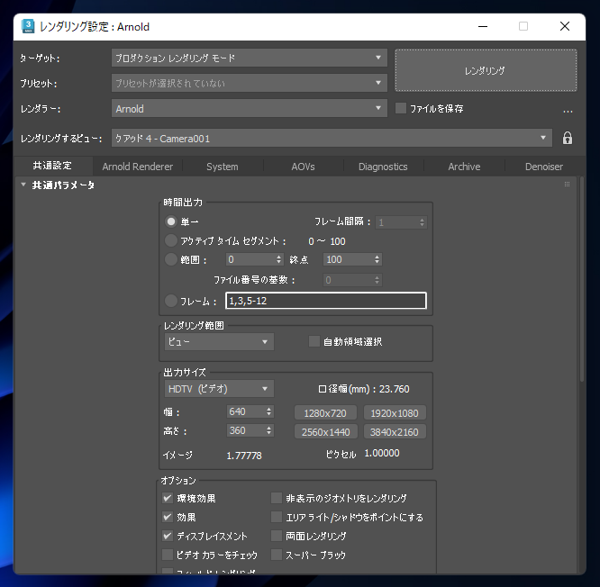Open the レンダリングするビュー Camera001 dropdown
The width and height of the screenshot is (600, 587).
pos(332,138)
